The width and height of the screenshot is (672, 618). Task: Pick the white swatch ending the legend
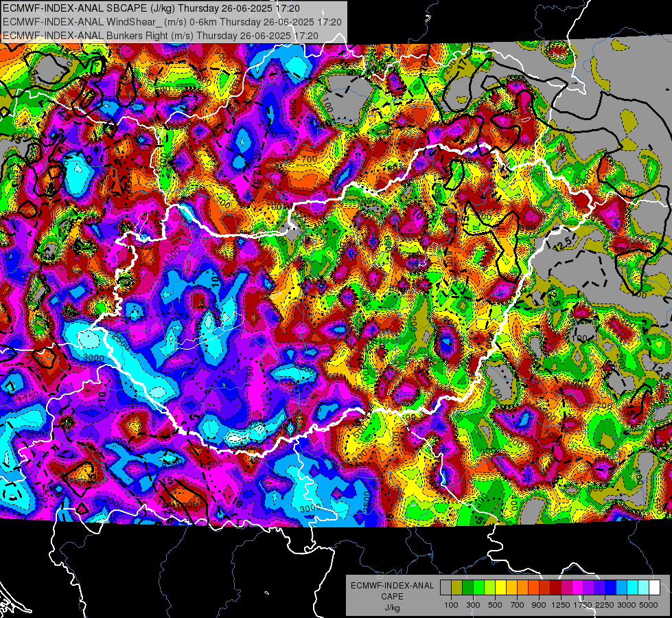[x=654, y=587]
